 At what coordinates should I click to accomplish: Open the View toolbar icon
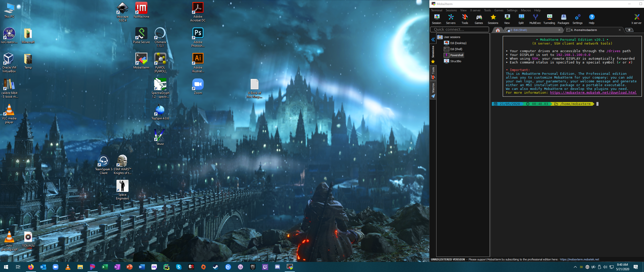coord(507,19)
